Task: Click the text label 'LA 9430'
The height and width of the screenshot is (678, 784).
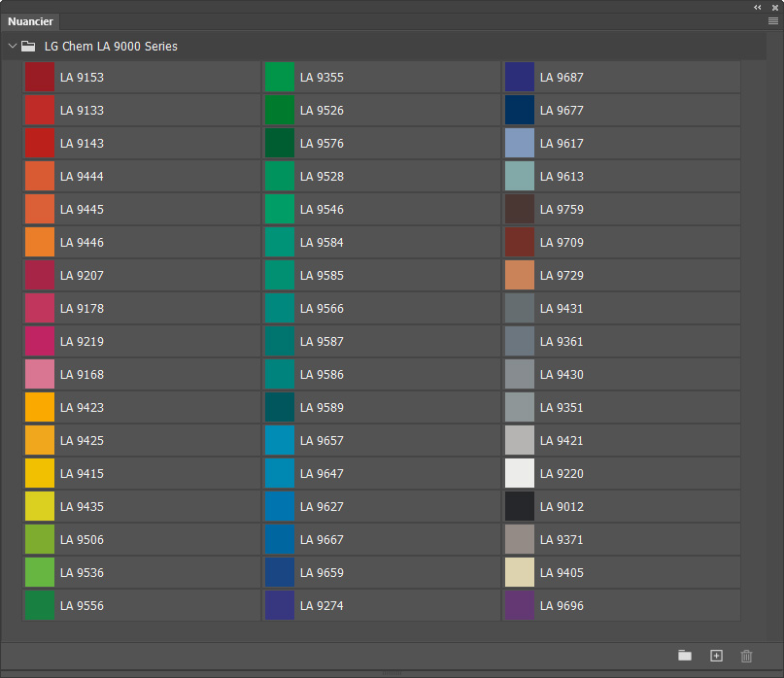Action: [562, 375]
